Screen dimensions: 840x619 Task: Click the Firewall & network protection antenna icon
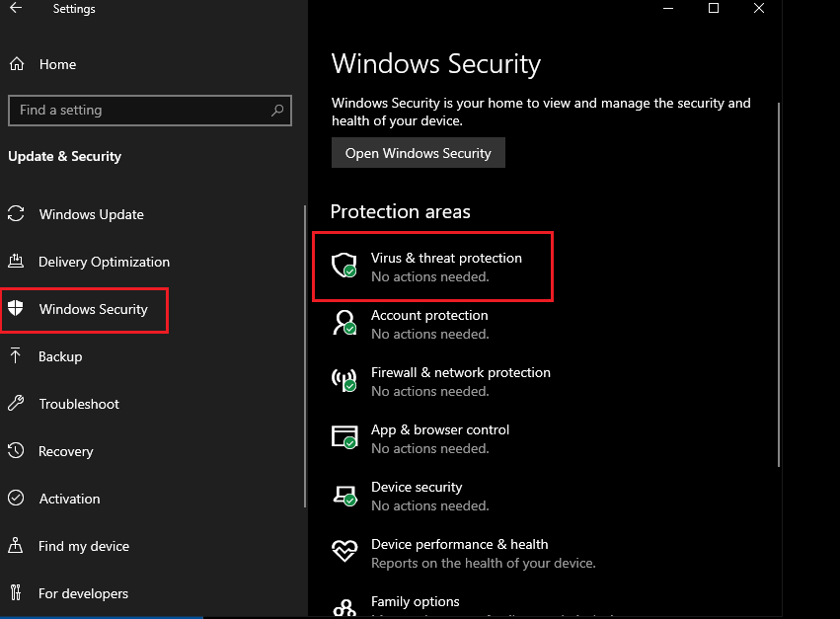coord(344,380)
